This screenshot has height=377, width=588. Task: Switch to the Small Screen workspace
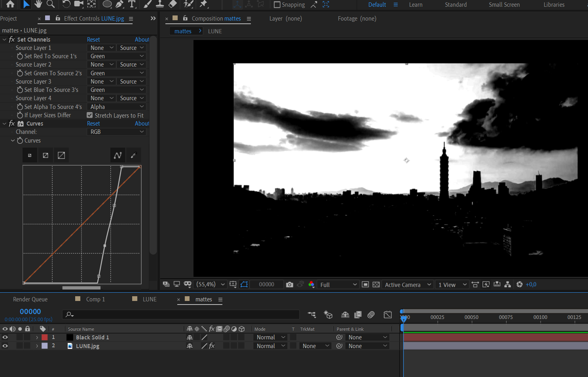click(x=504, y=5)
